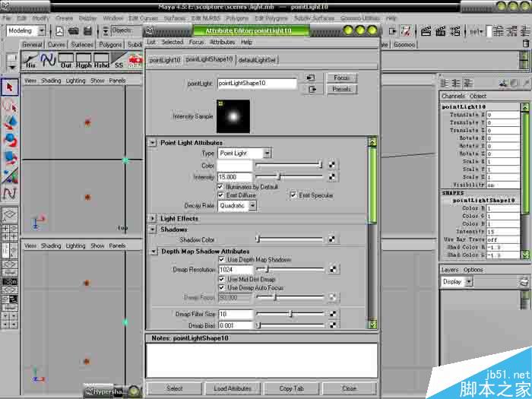Collapse Depth Map Shadow Attributes section
This screenshot has width=532, height=399.
tap(154, 252)
